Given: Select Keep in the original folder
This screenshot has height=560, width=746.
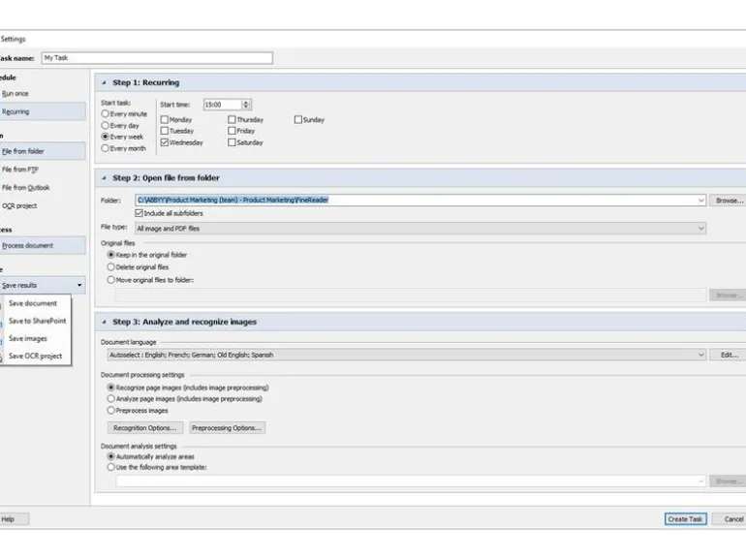Looking at the screenshot, I should (110, 255).
